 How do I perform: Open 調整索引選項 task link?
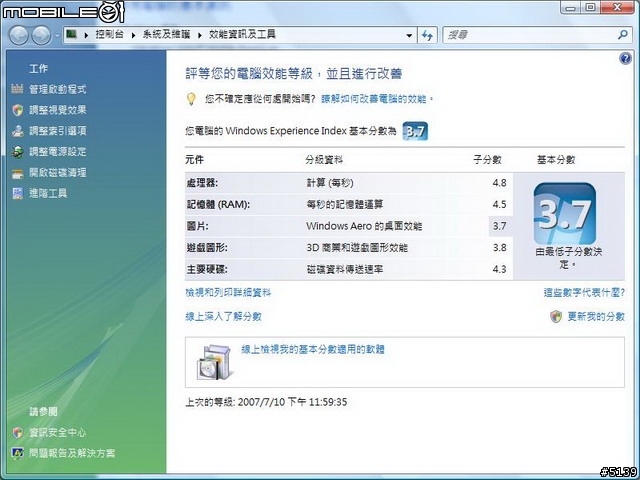click(58, 131)
